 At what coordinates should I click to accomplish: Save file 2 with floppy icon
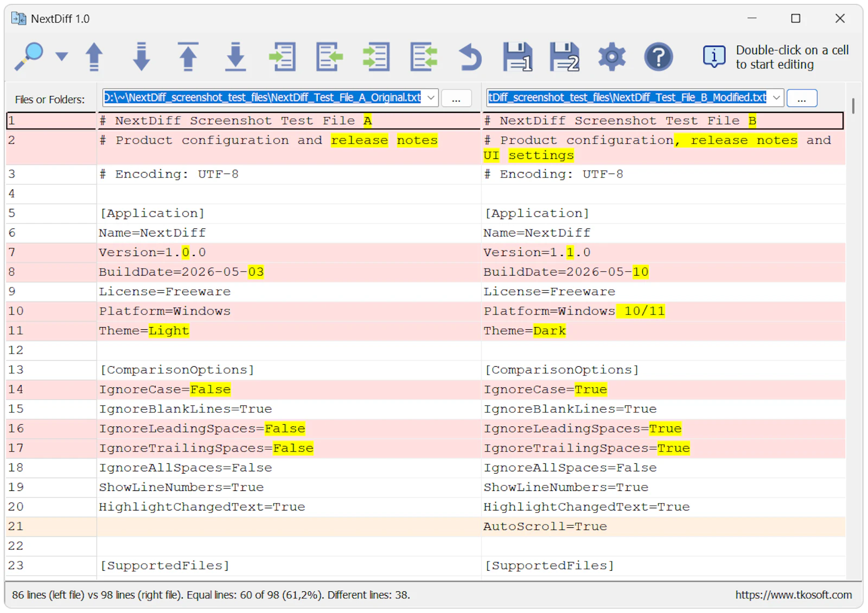564,56
